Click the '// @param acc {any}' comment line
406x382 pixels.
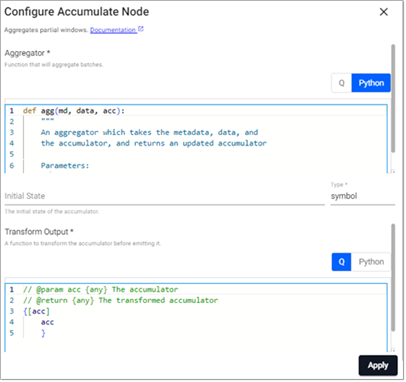pos(100,289)
